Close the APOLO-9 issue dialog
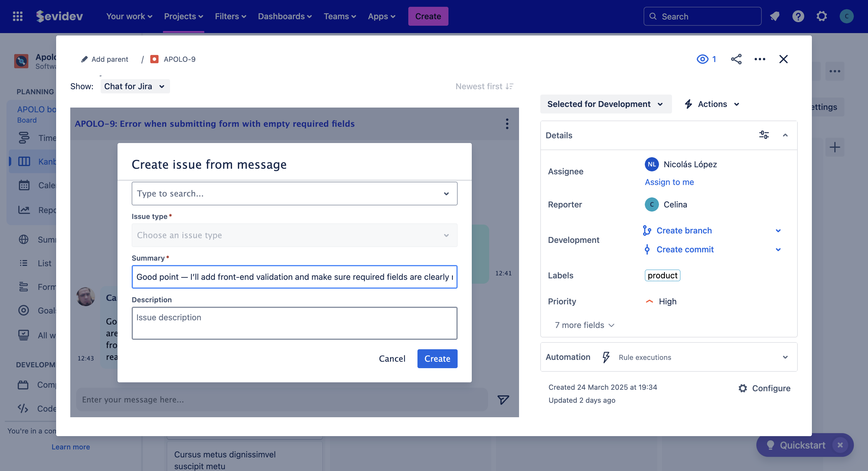 pos(783,59)
